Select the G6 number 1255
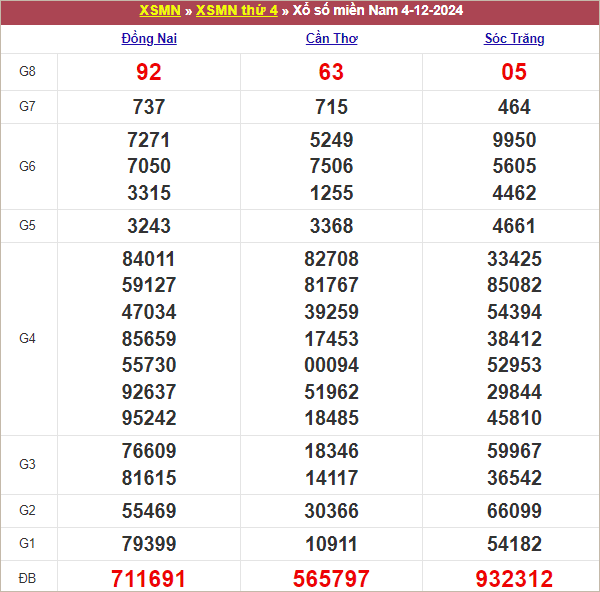 [331, 193]
